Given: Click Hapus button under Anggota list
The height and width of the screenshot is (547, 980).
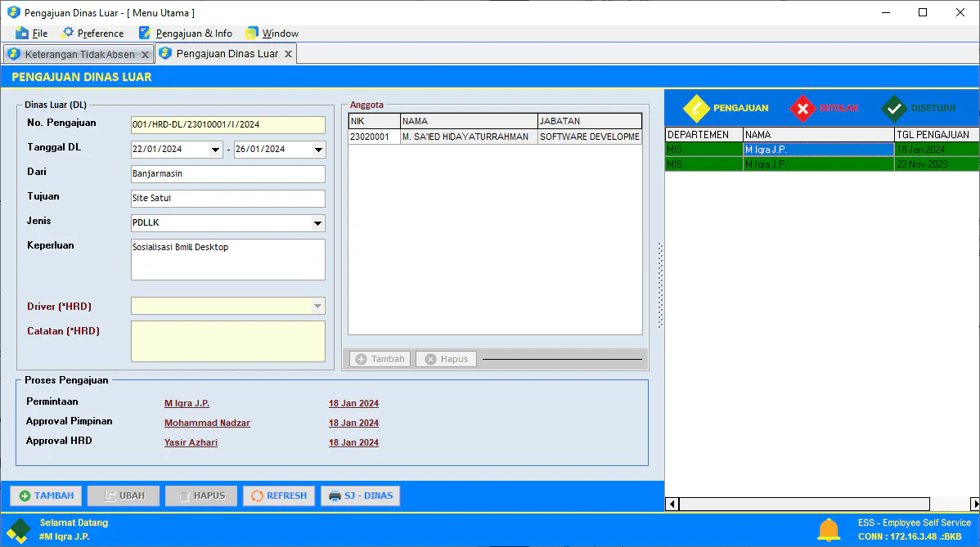Looking at the screenshot, I should (x=447, y=359).
